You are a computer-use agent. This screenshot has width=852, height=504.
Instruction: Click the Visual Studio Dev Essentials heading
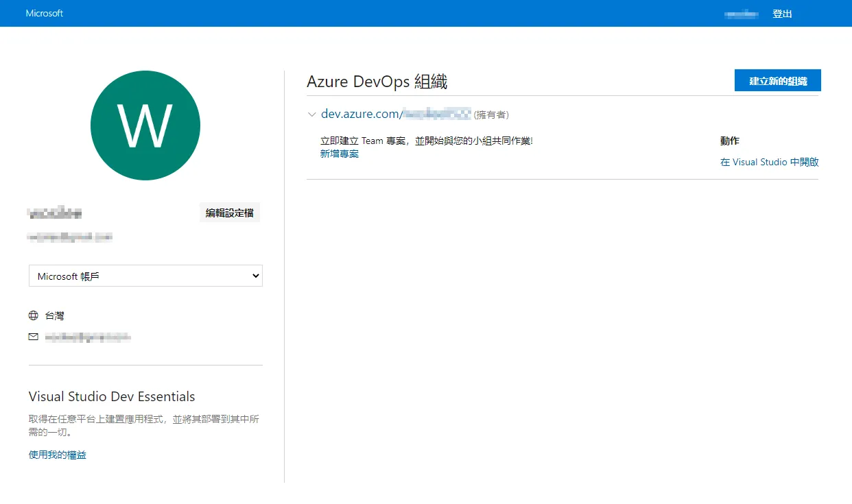tap(111, 396)
